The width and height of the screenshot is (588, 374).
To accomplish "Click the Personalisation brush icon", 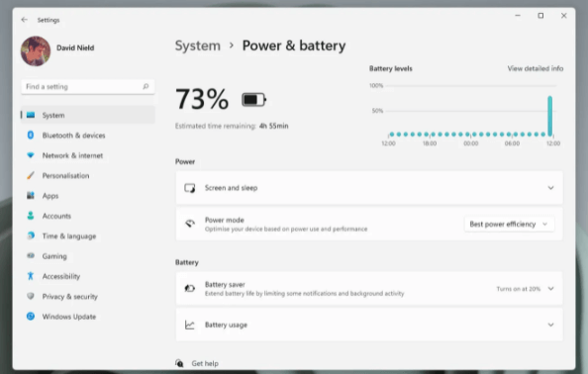I will tap(31, 175).
